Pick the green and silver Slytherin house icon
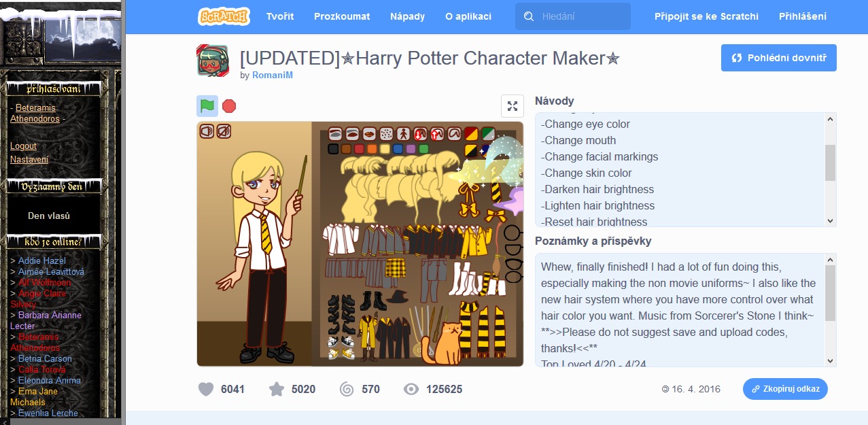This screenshot has width=868, height=425. pos(488,133)
